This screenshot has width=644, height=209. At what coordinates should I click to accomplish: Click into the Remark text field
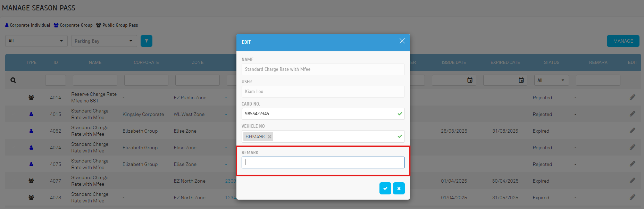[x=323, y=162]
